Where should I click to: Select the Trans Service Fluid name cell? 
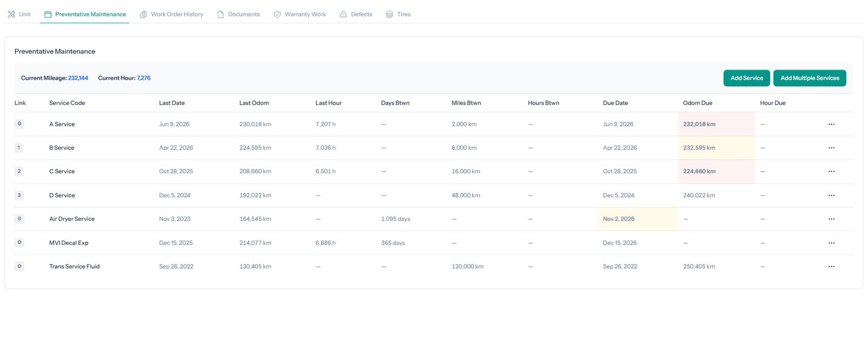point(74,267)
